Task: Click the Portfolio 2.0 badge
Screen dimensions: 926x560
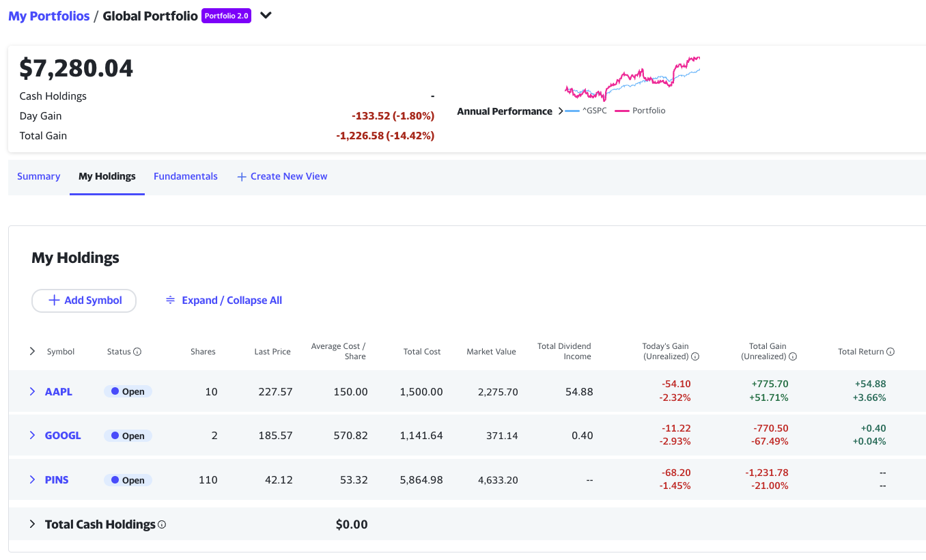Action: 226,16
